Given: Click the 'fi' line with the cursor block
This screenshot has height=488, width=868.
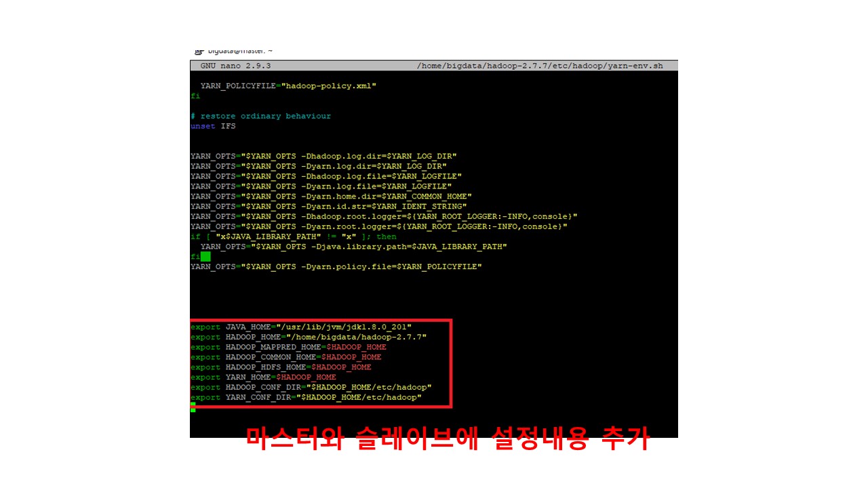Looking at the screenshot, I should coord(200,257).
